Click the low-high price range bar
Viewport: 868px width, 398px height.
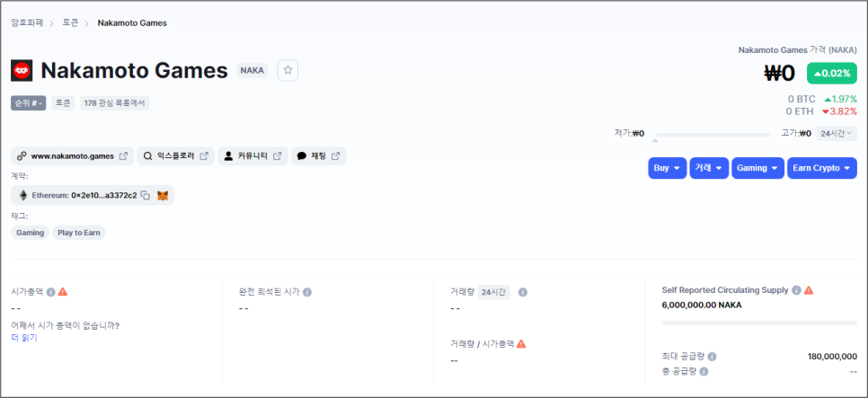tap(712, 135)
